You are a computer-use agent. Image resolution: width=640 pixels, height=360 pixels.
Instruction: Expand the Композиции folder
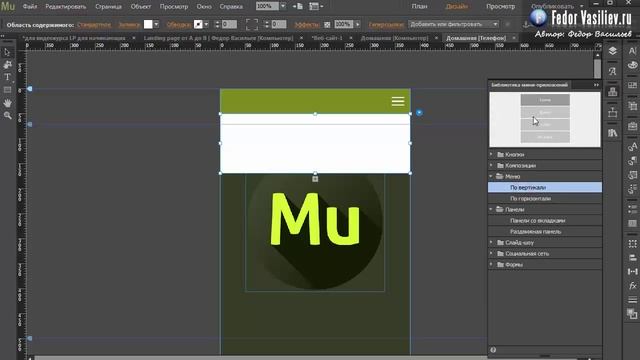[x=491, y=165]
